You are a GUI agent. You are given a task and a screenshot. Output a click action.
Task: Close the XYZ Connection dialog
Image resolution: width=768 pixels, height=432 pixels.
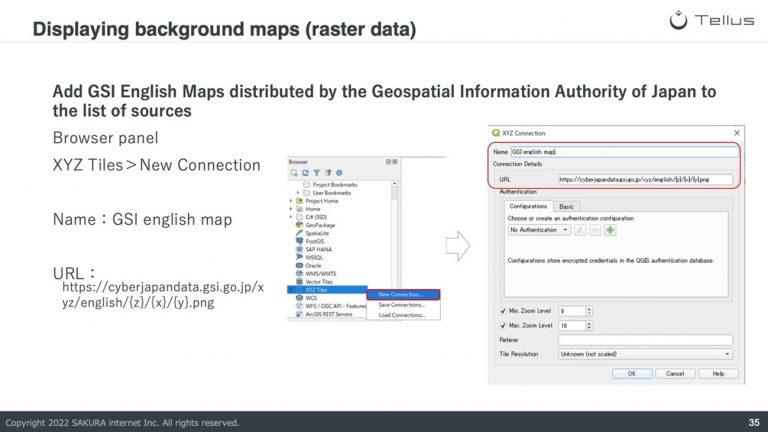click(737, 133)
